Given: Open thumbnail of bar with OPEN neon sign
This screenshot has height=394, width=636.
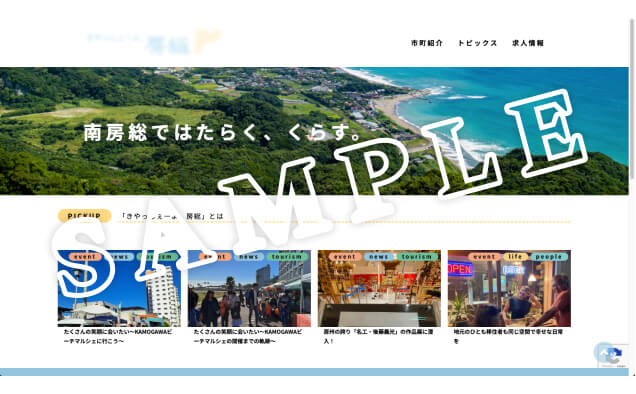Looking at the screenshot, I should click(509, 288).
